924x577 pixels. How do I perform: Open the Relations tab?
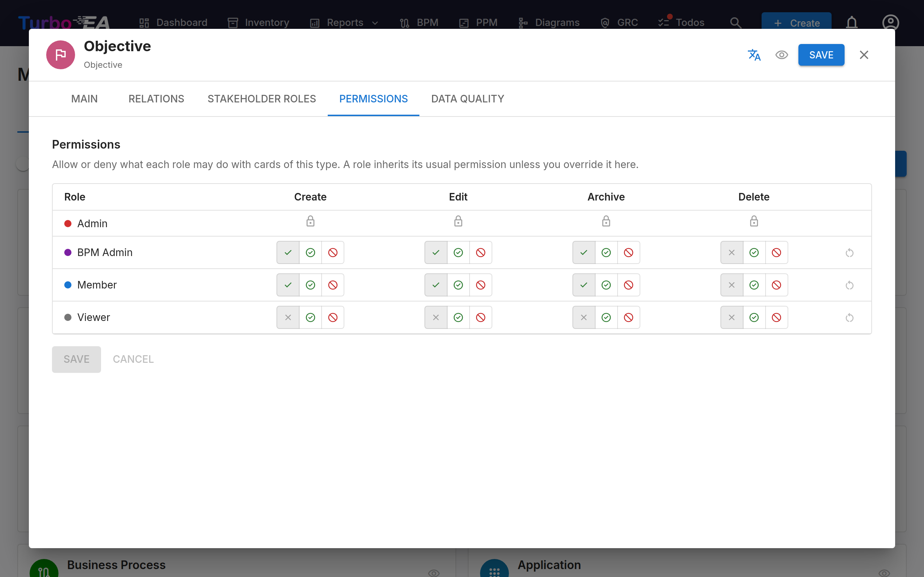[x=156, y=99]
